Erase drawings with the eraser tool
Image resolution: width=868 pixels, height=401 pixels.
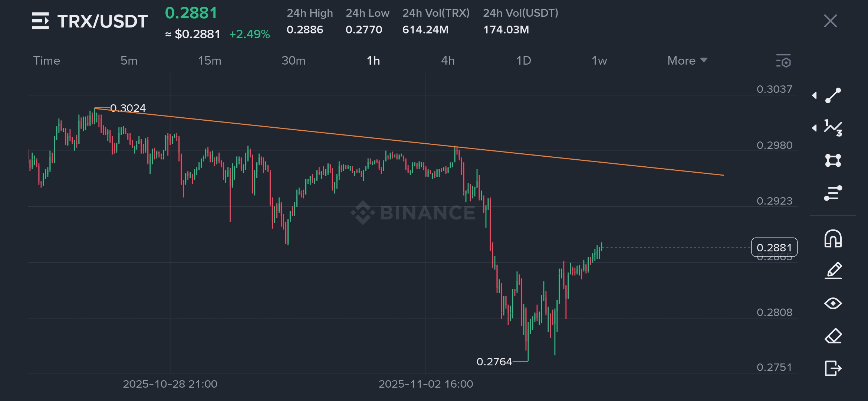(x=833, y=336)
